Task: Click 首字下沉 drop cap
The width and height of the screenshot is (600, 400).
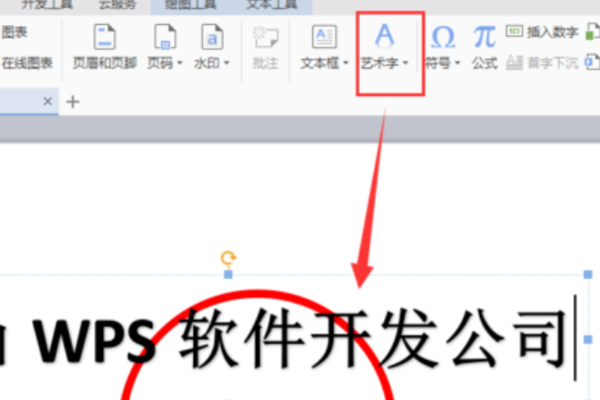Action: (x=542, y=63)
